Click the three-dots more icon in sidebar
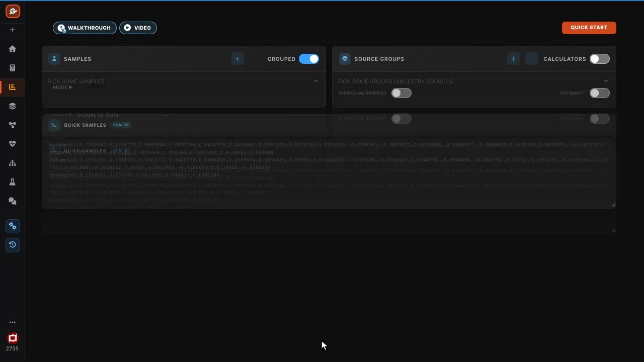Screen dimensions: 644x362 click(13, 322)
